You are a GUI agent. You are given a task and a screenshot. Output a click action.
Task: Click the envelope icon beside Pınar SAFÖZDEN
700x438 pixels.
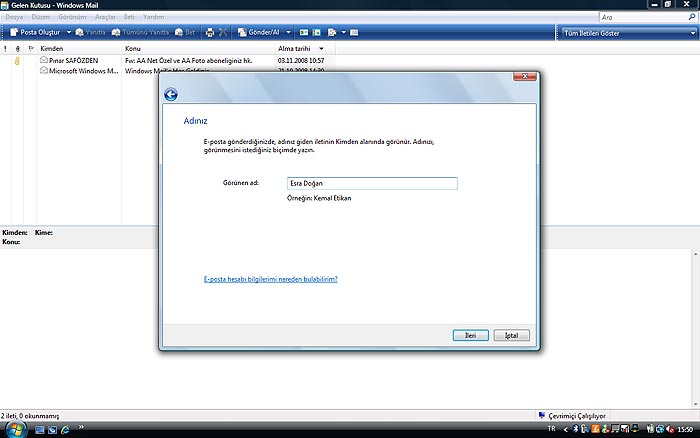pyautogui.click(x=44, y=59)
